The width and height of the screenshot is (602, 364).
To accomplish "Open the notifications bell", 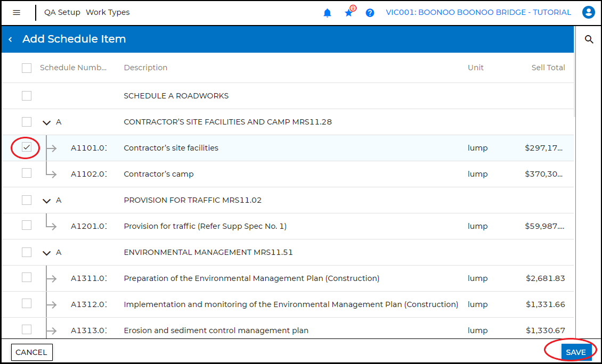I will (x=327, y=13).
